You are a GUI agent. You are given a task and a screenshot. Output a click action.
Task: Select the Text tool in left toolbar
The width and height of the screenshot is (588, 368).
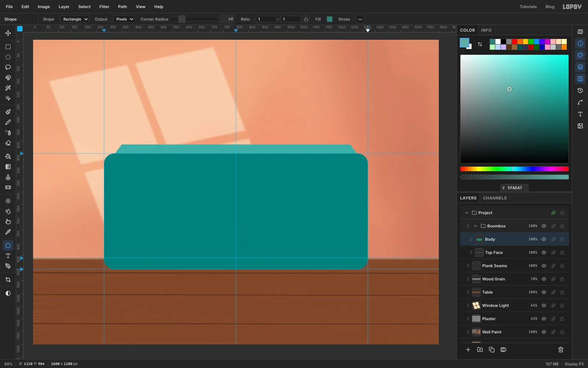tap(8, 256)
